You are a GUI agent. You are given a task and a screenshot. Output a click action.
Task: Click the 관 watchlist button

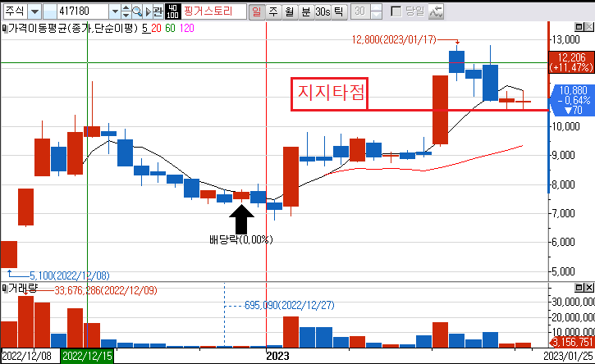coord(158,11)
